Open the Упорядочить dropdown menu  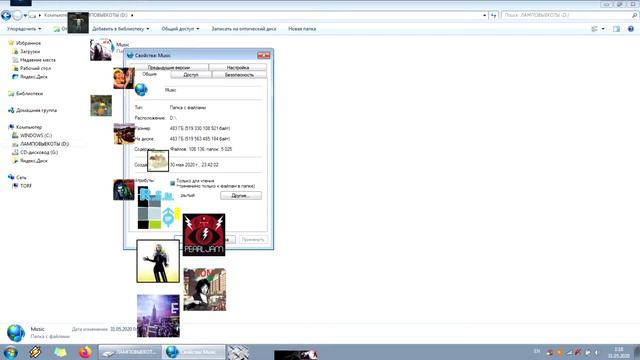(x=24, y=29)
